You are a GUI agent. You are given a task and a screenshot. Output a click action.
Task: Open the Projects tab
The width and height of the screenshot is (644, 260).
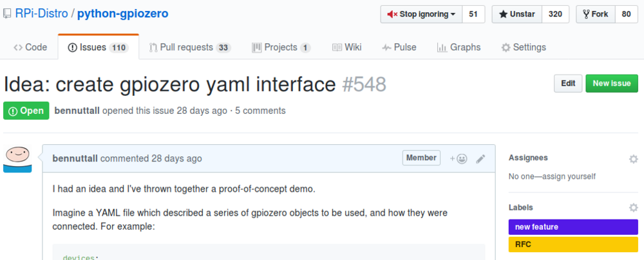point(281,47)
